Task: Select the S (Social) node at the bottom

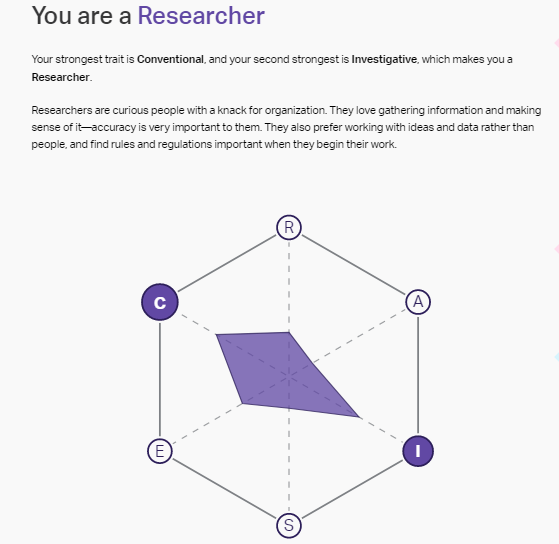Action: pos(289,525)
